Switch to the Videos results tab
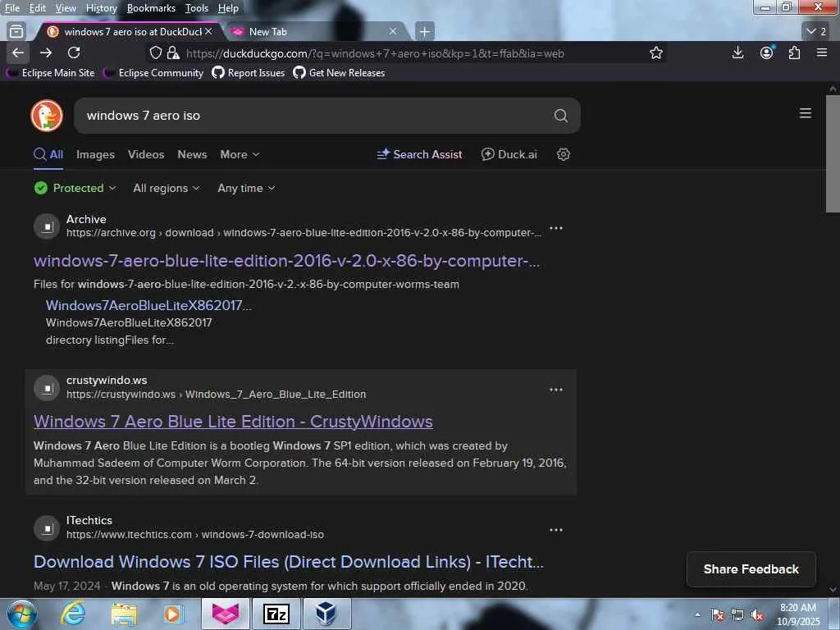This screenshot has width=840, height=630. (x=146, y=154)
